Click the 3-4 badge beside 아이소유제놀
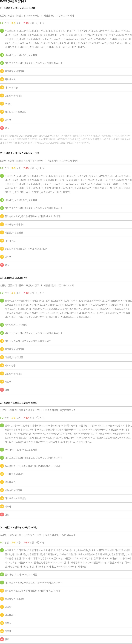This screenshot has width=132, height=644. click(x=2, y=88)
